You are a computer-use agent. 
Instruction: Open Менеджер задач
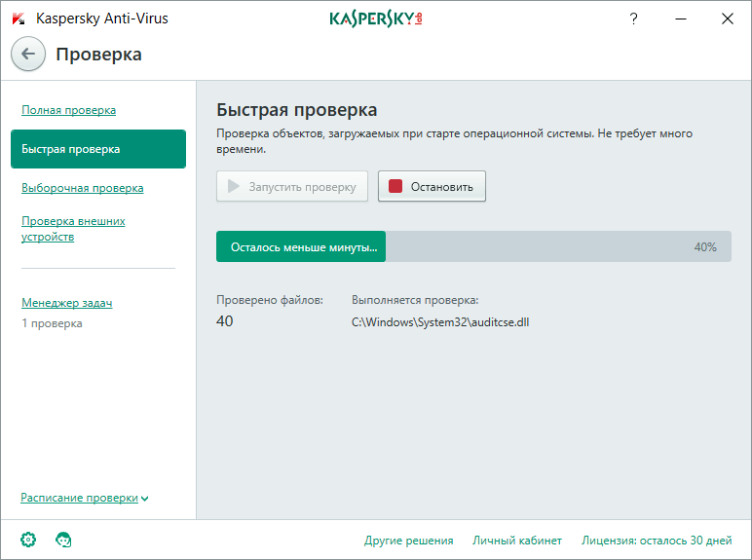pyautogui.click(x=66, y=303)
